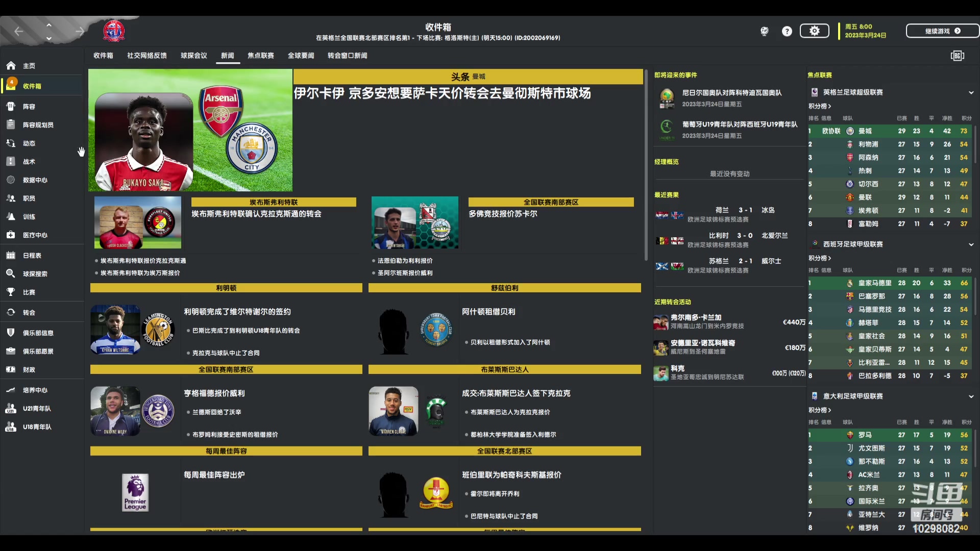
Task: Open news 成交:布莱斯斯巴达人签下克拉克
Action: coord(516,393)
